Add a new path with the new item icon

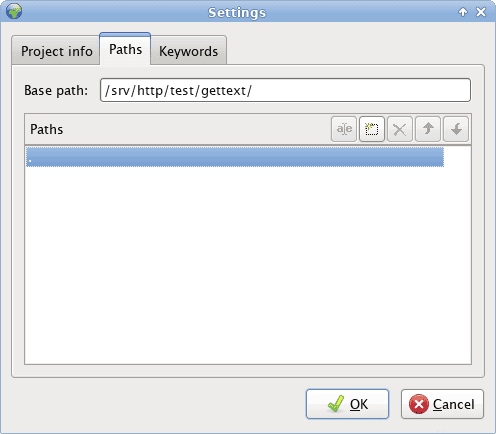pyautogui.click(x=372, y=129)
